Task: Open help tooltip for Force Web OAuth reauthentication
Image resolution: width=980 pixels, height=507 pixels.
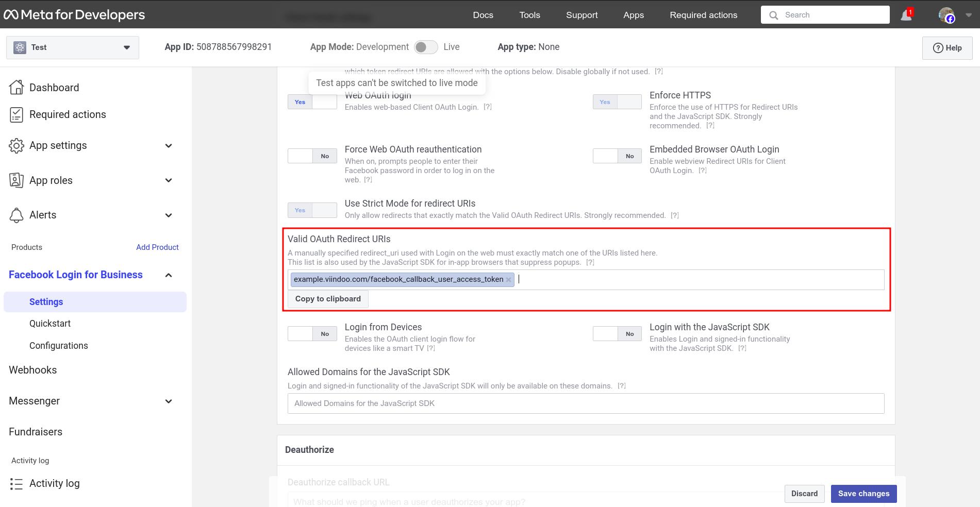Action: 368,180
